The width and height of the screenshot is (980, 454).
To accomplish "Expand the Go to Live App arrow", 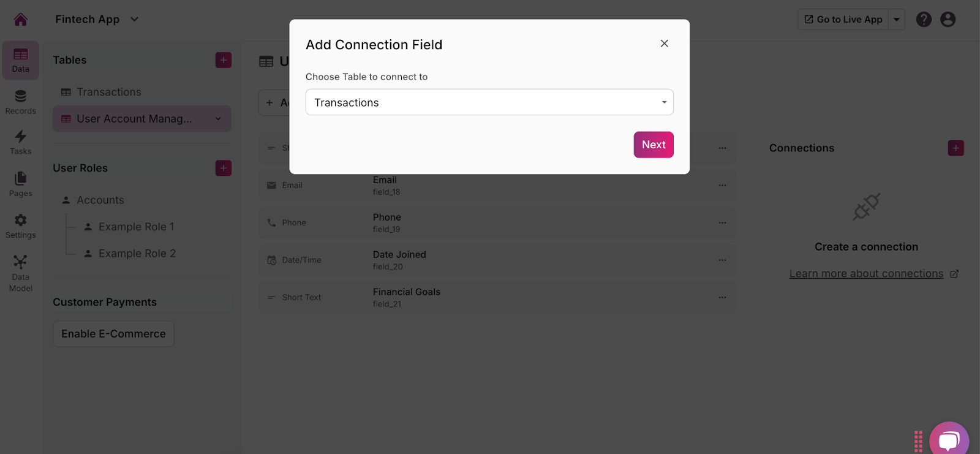I will pyautogui.click(x=897, y=20).
